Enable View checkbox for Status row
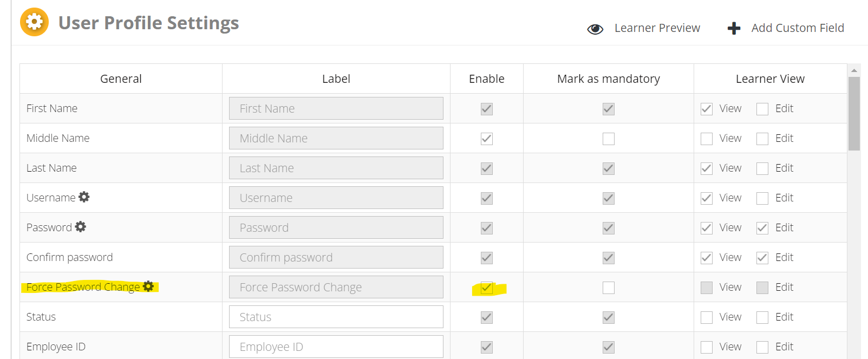The height and width of the screenshot is (359, 868). pyautogui.click(x=706, y=317)
